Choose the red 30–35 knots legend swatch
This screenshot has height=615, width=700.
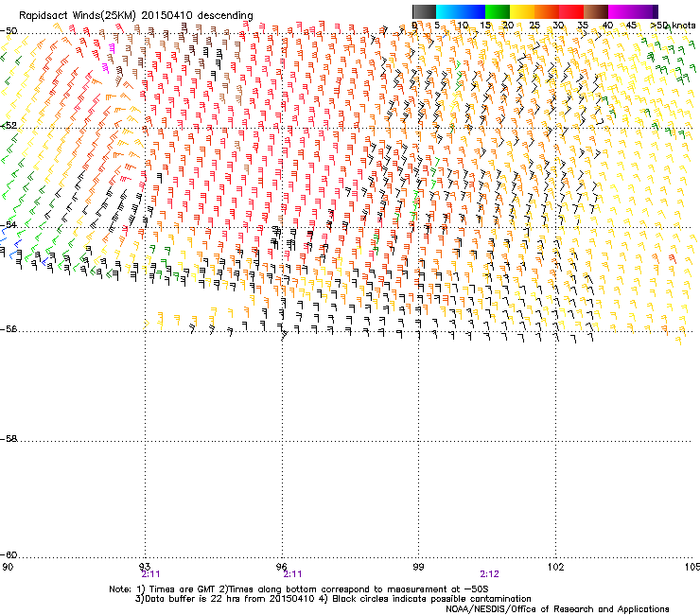(x=571, y=11)
